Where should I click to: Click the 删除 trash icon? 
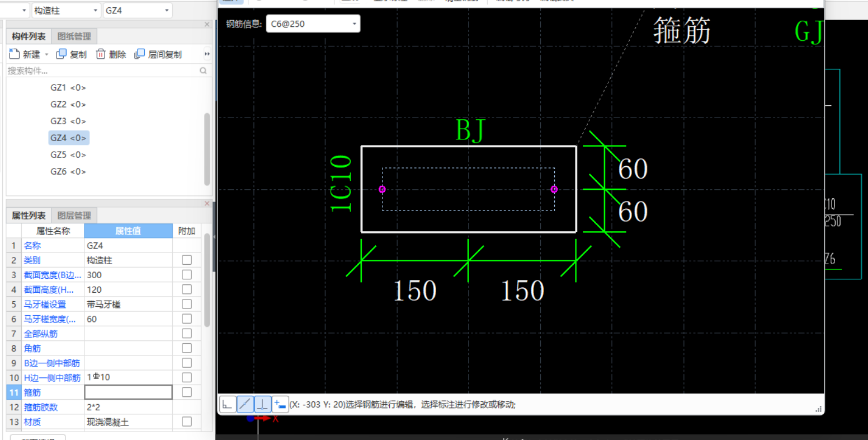[x=101, y=54]
